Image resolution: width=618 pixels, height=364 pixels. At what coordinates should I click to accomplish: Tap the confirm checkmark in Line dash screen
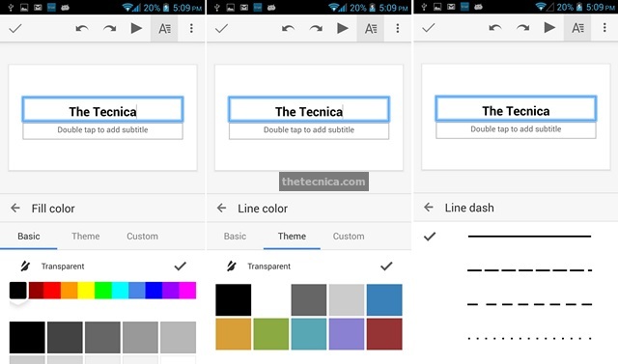(429, 28)
